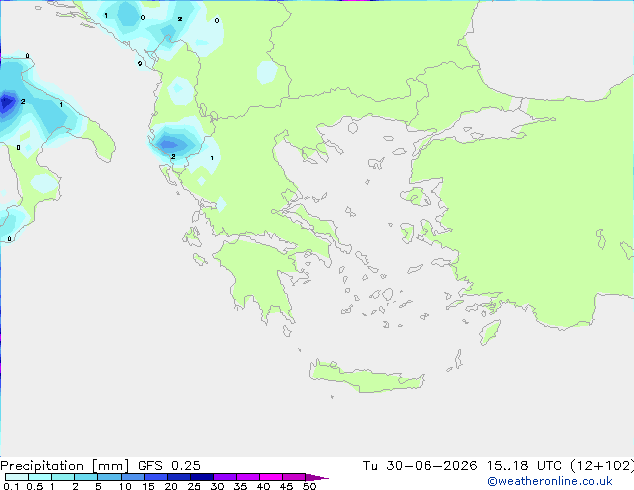The width and height of the screenshot is (634, 490).
Task: Click the legend arrow tip above 50 mm
Action: [317, 477]
